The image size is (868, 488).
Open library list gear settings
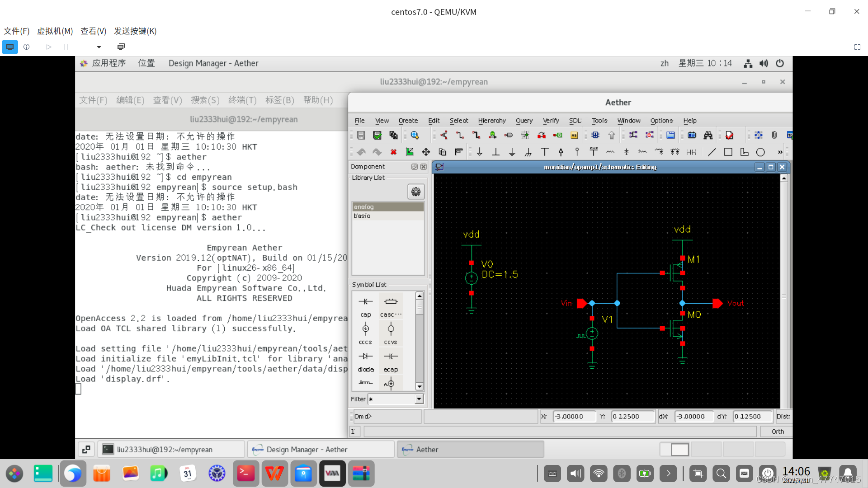point(415,192)
